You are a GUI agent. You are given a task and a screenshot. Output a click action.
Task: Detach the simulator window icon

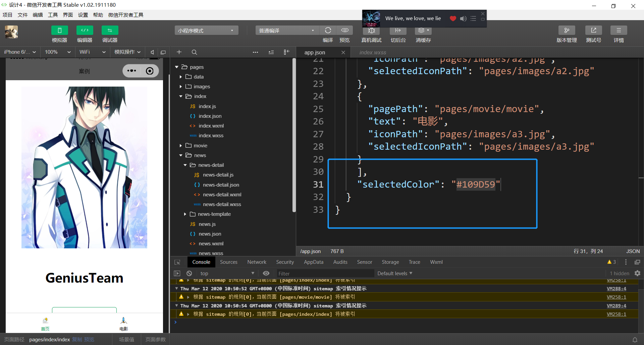click(163, 52)
